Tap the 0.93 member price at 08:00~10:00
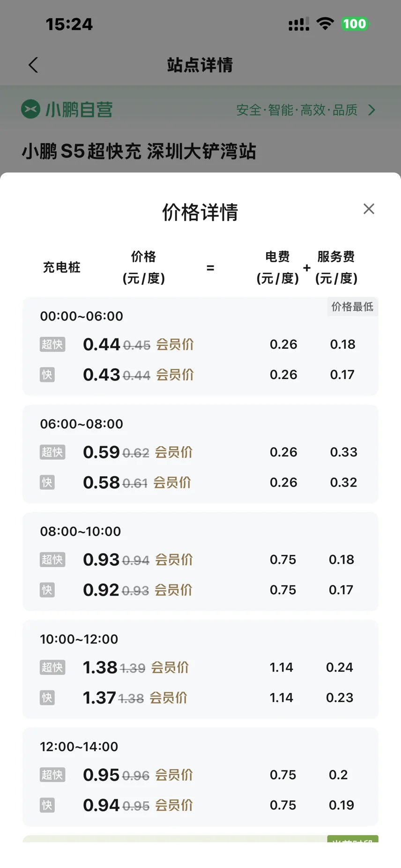 (x=101, y=560)
